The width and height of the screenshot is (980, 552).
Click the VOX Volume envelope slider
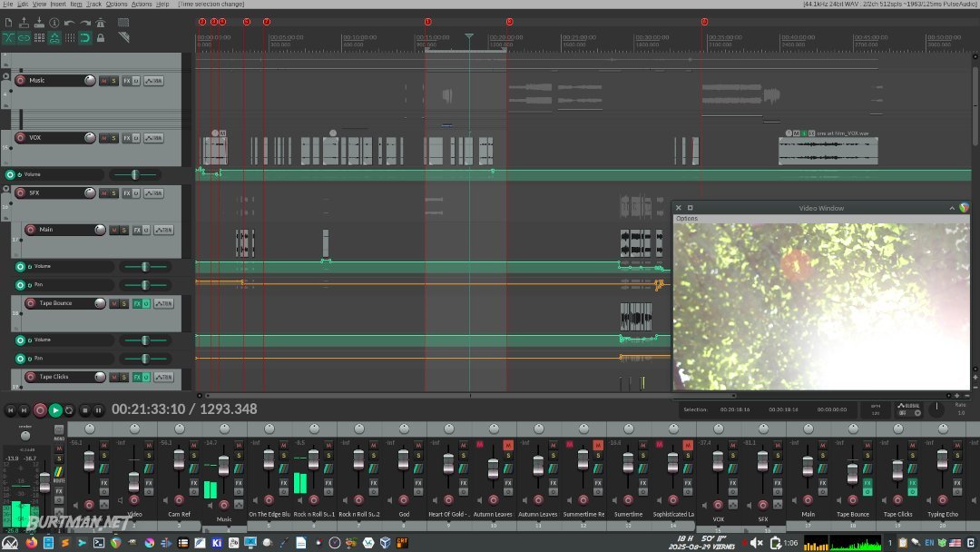[134, 174]
